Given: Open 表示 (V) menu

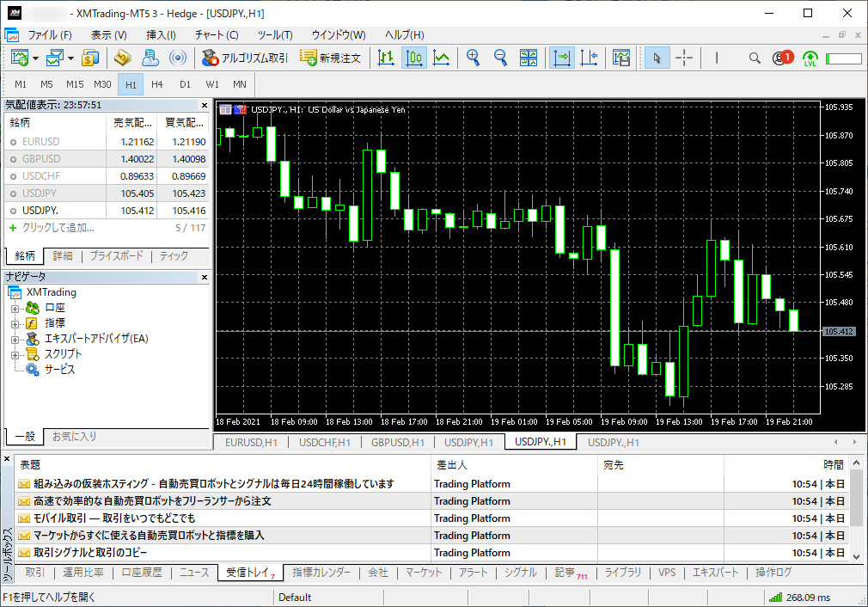Looking at the screenshot, I should point(109,35).
